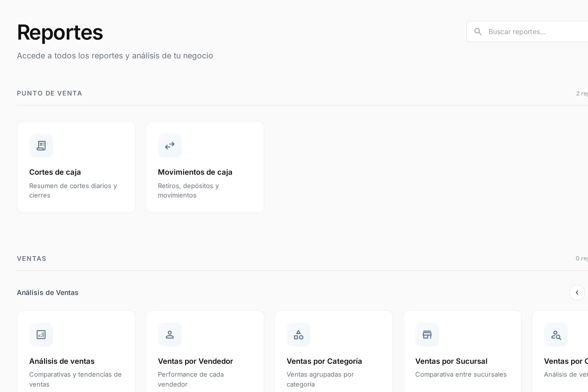Click the Reportes page title
This screenshot has width=588, height=392.
pos(60,32)
